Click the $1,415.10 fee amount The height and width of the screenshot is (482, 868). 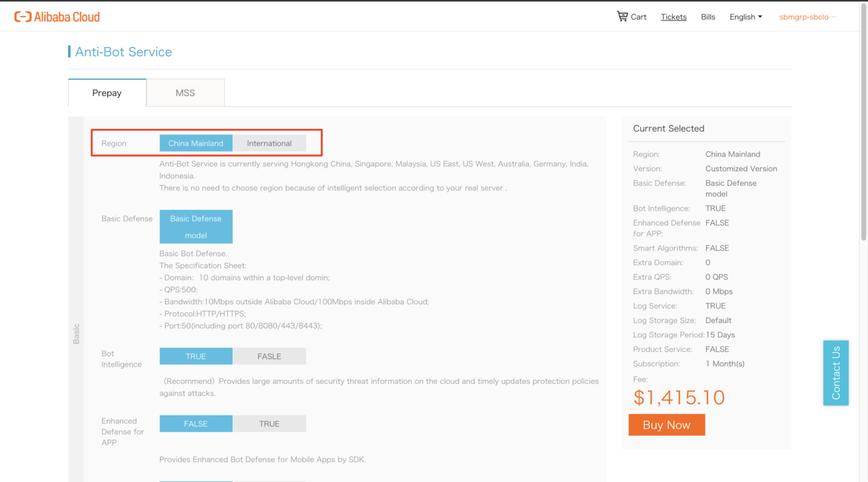click(679, 397)
